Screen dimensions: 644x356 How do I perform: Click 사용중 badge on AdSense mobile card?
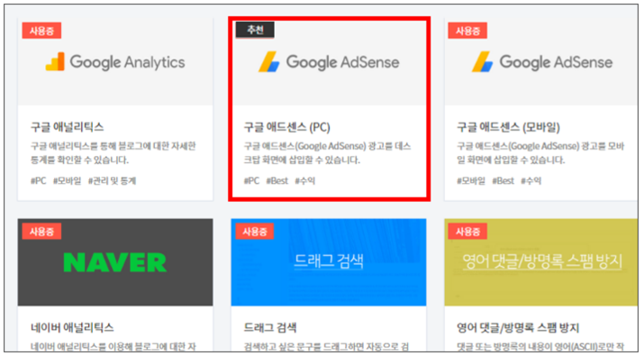467,31
